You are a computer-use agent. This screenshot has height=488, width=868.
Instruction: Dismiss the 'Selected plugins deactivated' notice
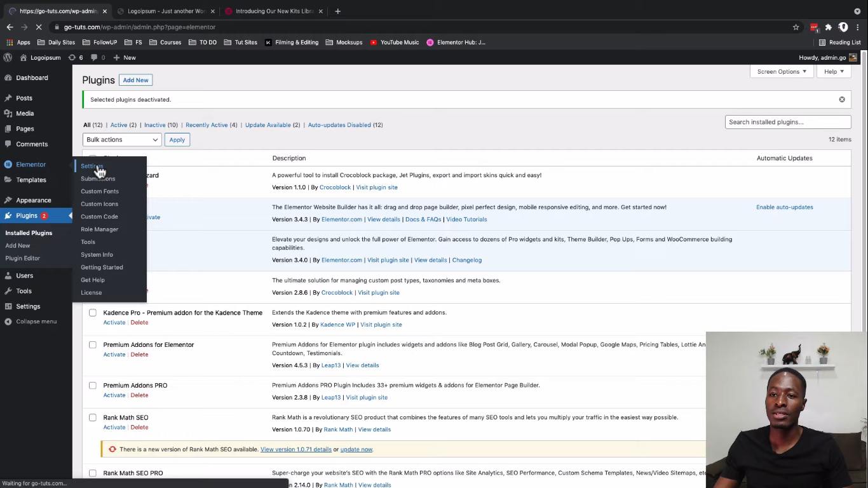(x=842, y=99)
